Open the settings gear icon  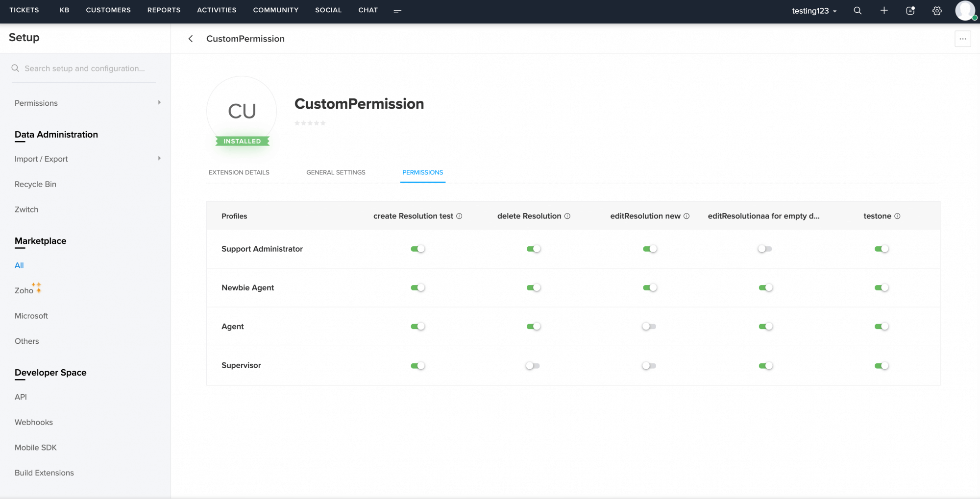coord(937,11)
